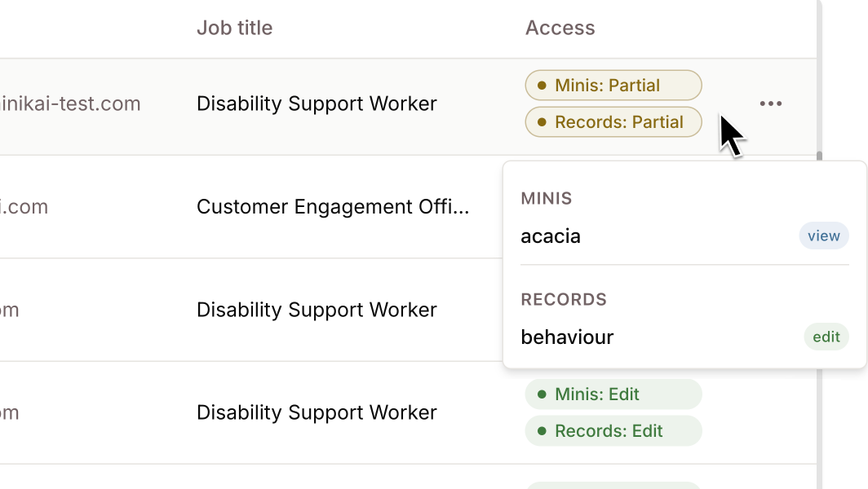Toggle access level on the acacia mini

coord(823,236)
